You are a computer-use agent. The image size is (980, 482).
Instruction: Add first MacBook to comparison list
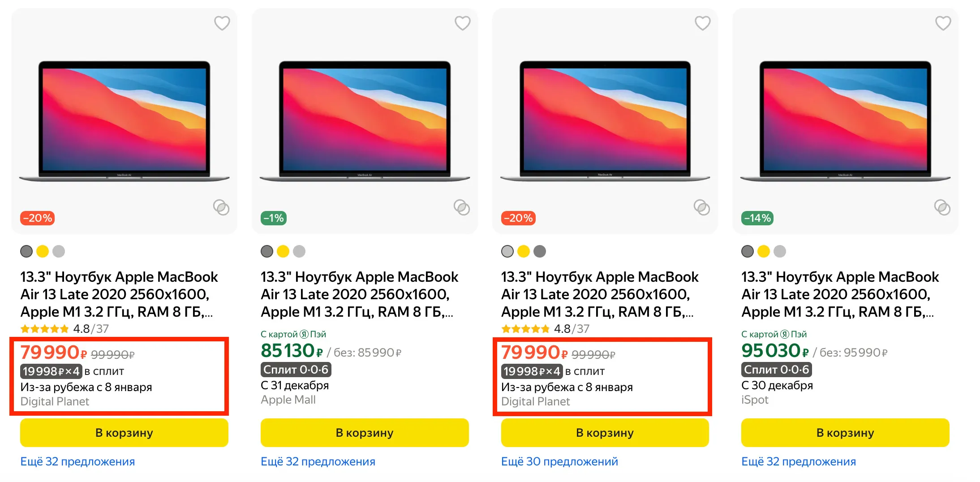coord(221,207)
